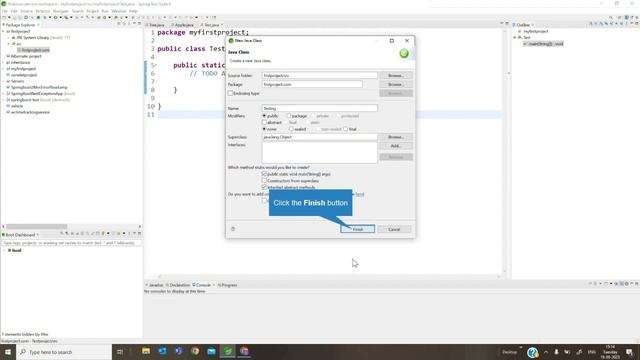Expand the springboot-test project node
The image size is (640, 360).
3,100
